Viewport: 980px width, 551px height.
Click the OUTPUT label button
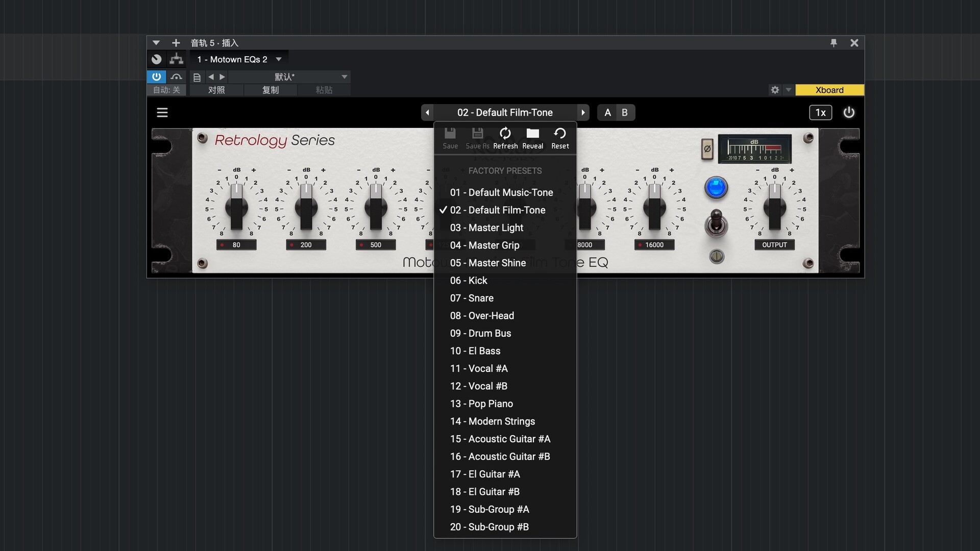point(775,245)
